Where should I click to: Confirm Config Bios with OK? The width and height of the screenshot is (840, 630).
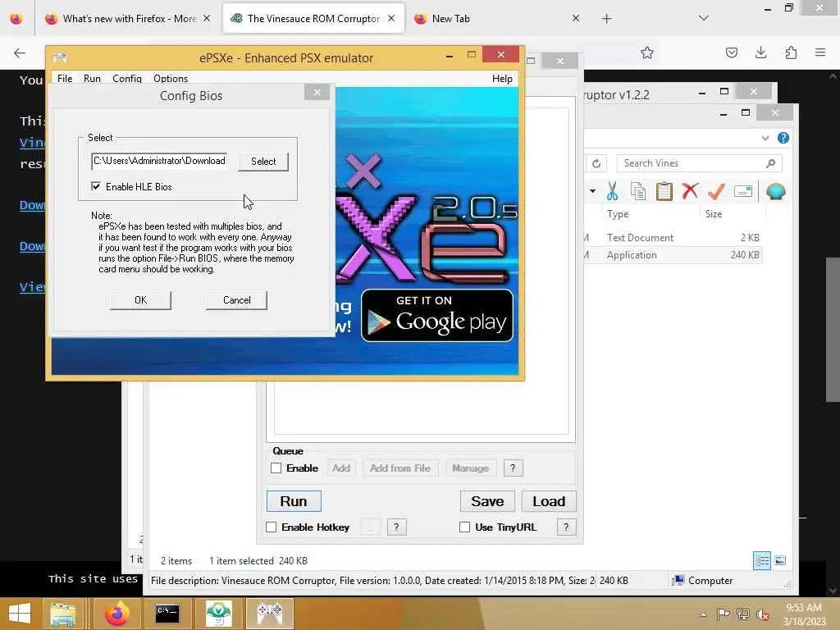click(140, 300)
